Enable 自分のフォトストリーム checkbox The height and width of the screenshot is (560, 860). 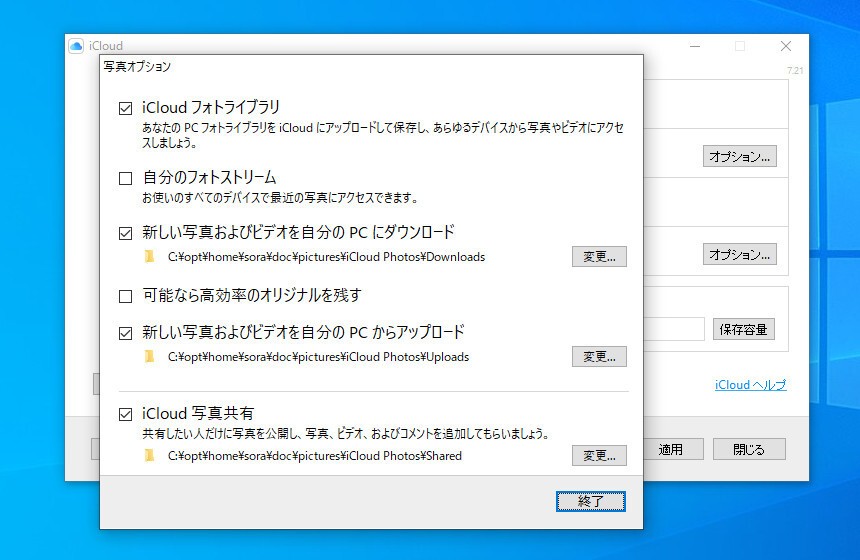tap(126, 178)
